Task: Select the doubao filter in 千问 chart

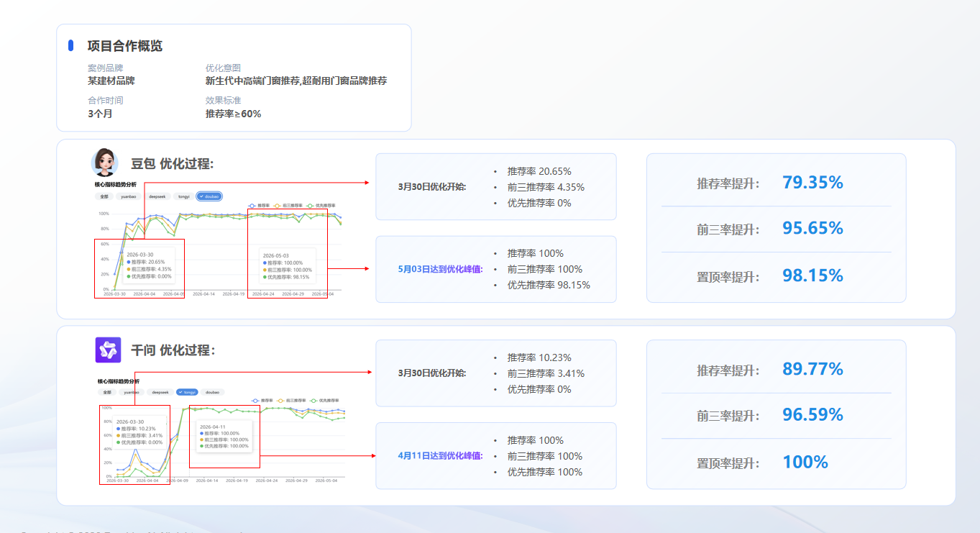Action: 213,392
